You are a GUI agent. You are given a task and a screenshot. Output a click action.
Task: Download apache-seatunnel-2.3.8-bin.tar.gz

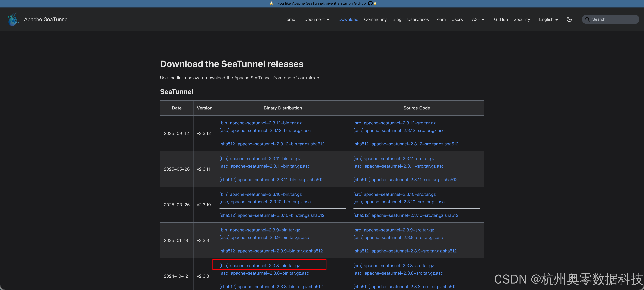click(259, 266)
